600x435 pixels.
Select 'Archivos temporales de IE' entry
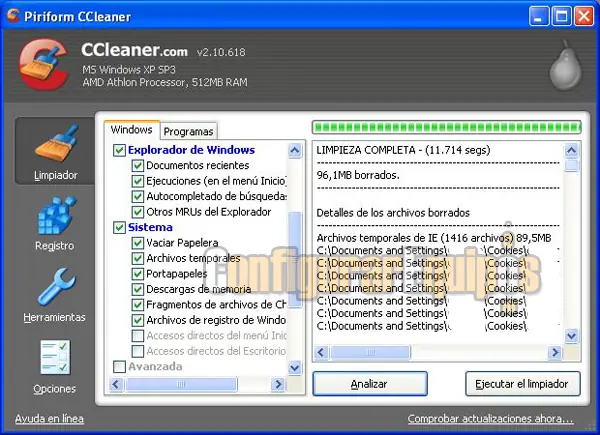[434, 238]
